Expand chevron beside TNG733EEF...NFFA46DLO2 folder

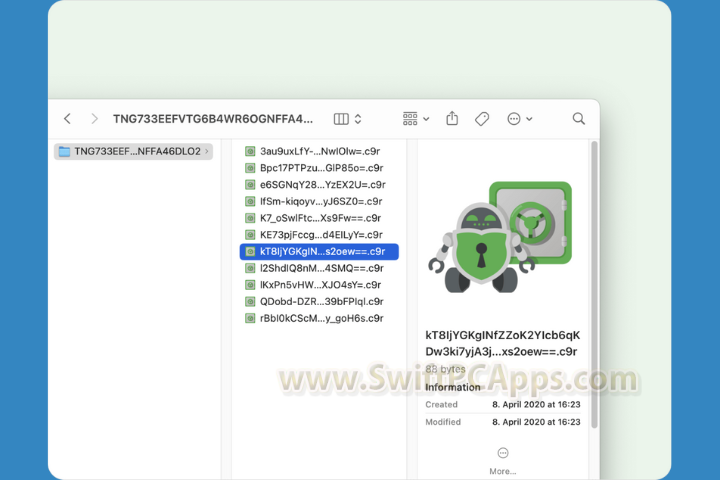tap(207, 151)
